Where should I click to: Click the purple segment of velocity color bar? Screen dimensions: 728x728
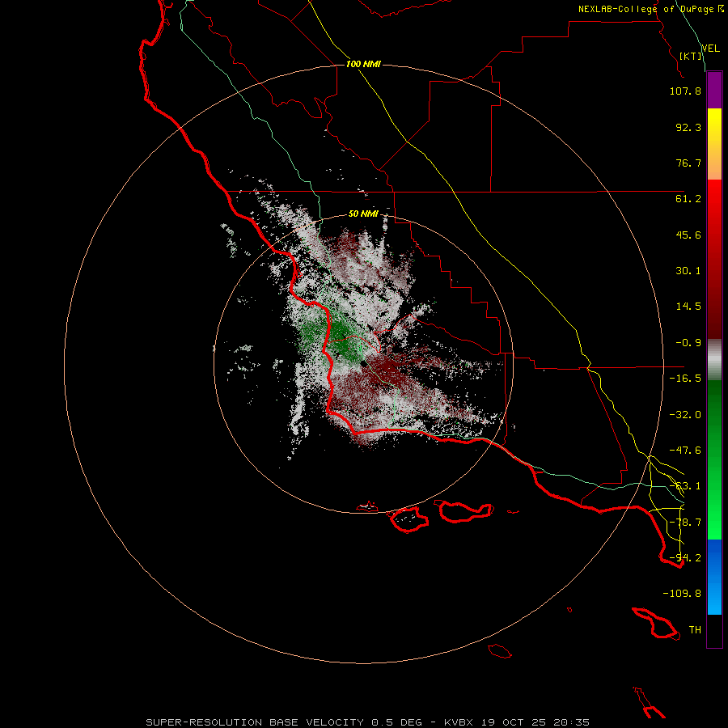pos(714,90)
